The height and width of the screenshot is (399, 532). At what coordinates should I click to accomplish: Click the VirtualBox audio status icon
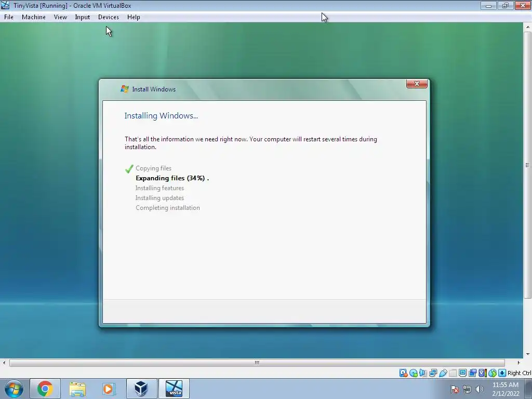coord(423,373)
